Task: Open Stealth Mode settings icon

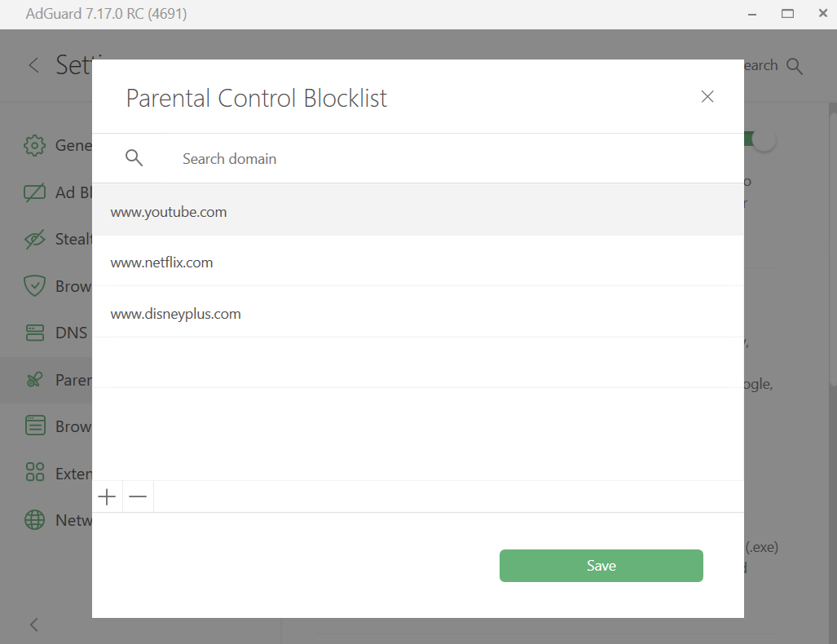Action: (34, 239)
